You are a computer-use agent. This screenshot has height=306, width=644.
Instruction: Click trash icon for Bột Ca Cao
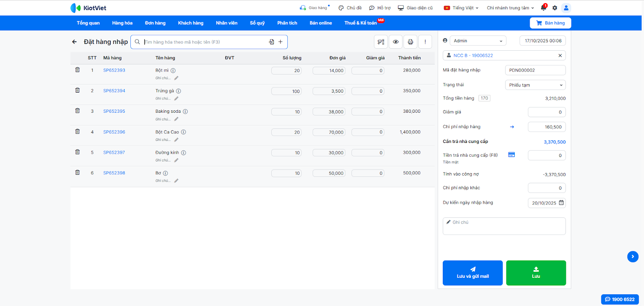tap(77, 131)
